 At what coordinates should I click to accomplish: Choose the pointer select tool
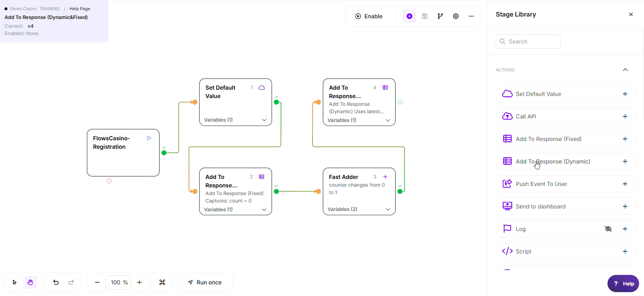(x=14, y=282)
